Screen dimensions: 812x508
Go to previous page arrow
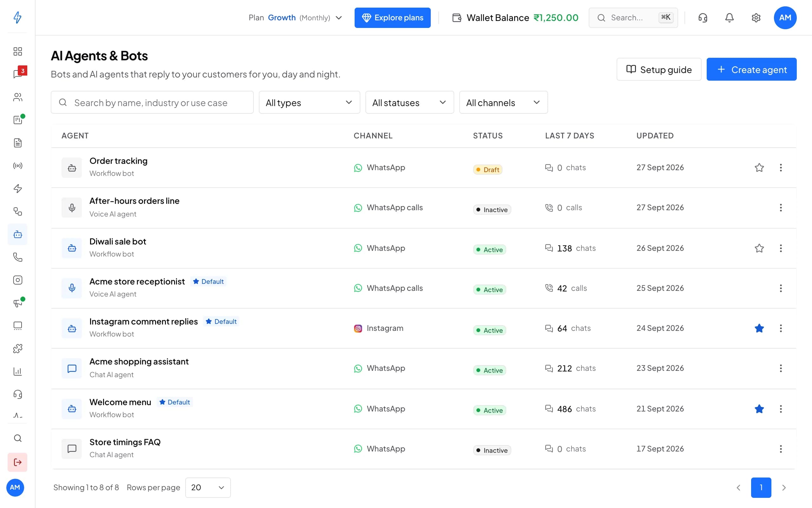tap(738, 487)
